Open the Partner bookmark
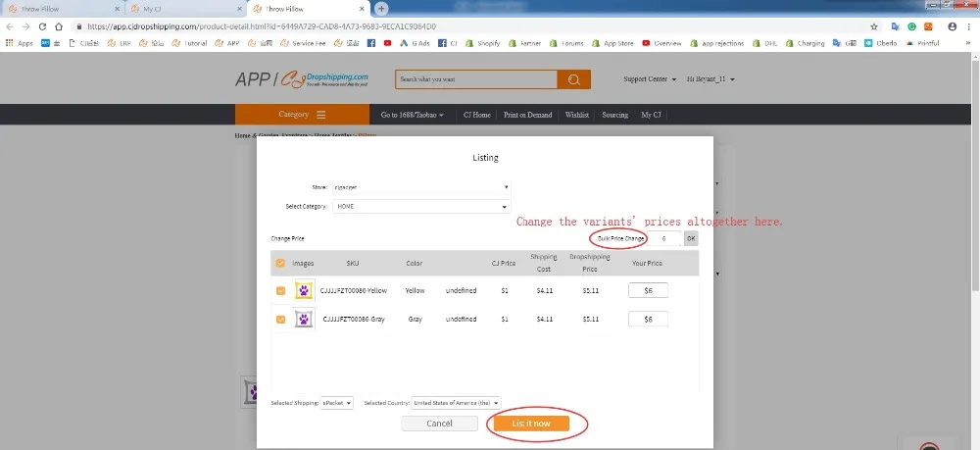Viewport: 980px width, 450px height. point(524,43)
